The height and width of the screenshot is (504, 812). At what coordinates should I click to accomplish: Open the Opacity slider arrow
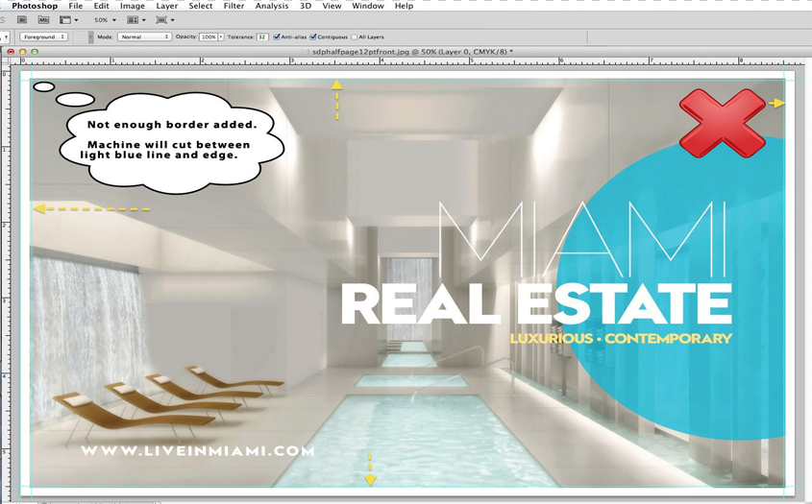point(221,36)
